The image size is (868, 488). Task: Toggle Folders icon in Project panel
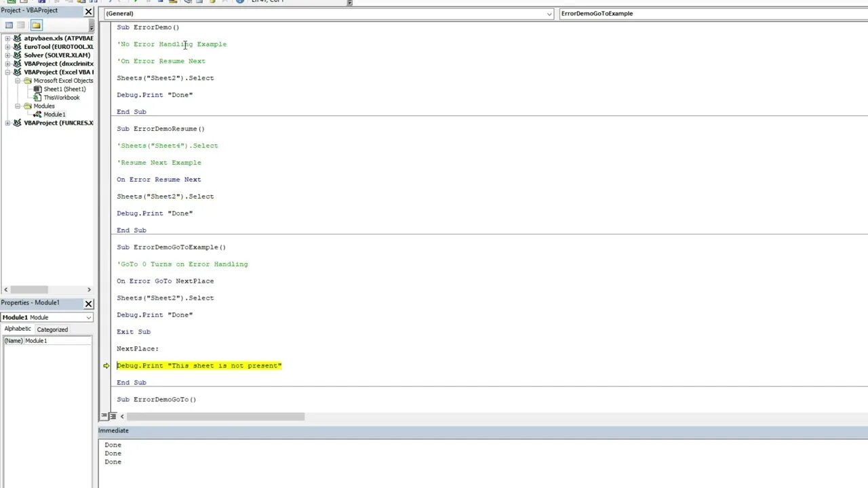(x=36, y=25)
